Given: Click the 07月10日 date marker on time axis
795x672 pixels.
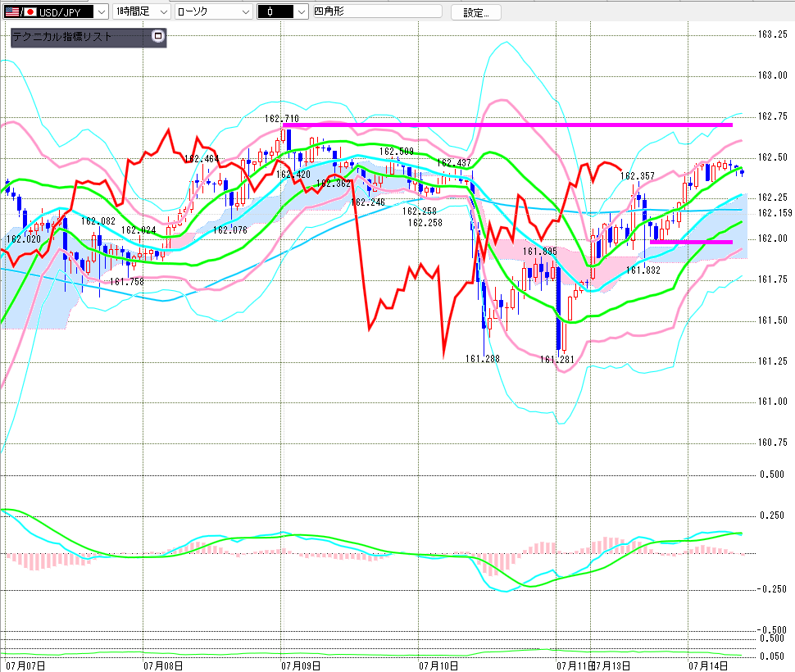Looking at the screenshot, I should click(438, 665).
